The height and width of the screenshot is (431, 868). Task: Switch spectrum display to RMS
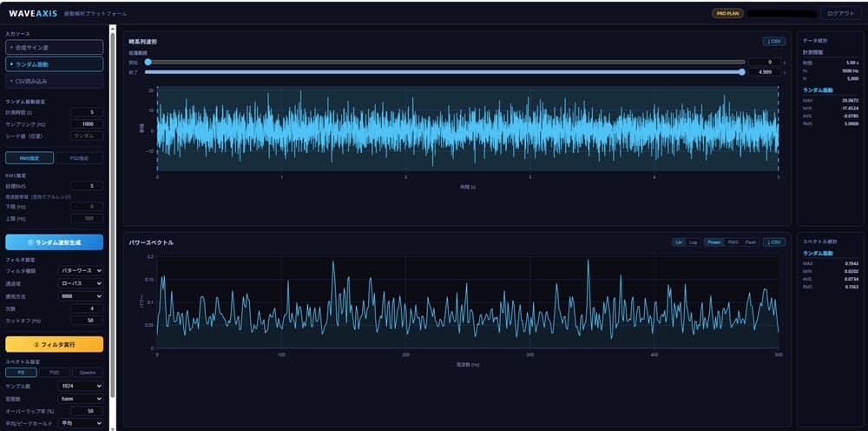pos(733,242)
